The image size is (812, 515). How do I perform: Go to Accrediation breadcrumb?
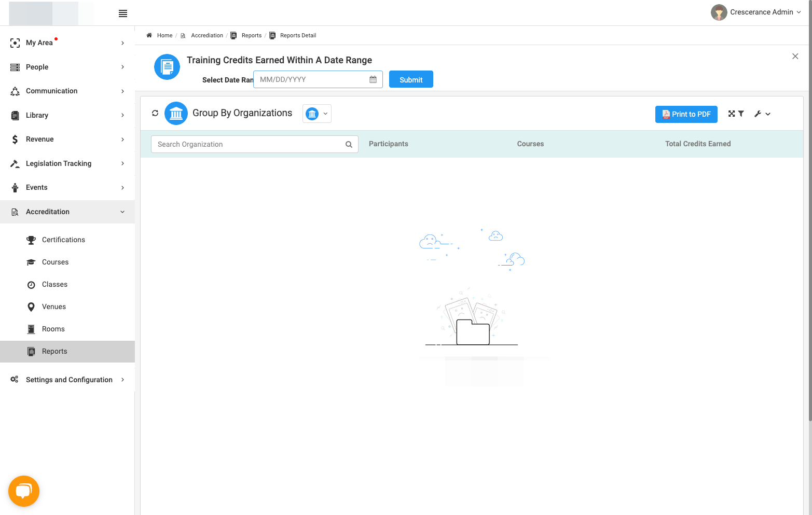[x=207, y=35]
